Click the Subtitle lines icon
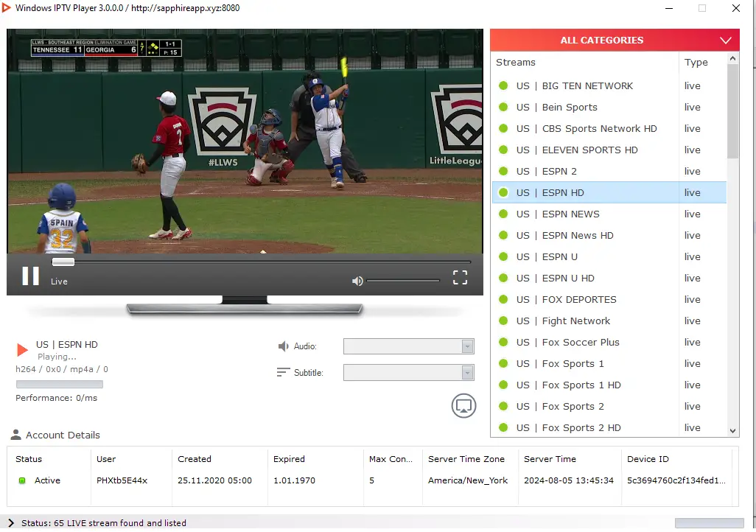The image size is (756, 532). click(x=283, y=372)
